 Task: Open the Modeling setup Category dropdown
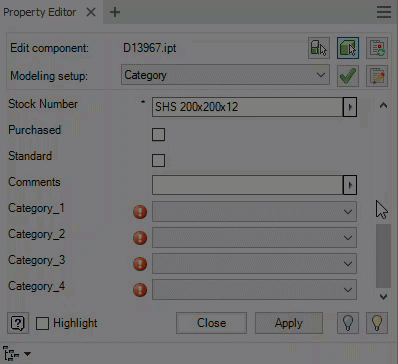click(x=225, y=75)
